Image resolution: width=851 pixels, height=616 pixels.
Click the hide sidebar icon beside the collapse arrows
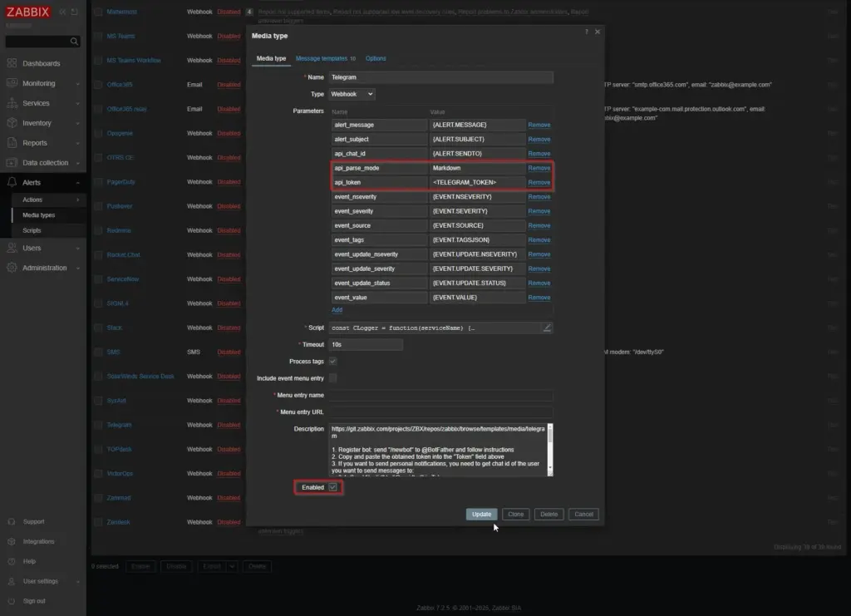click(x=74, y=12)
